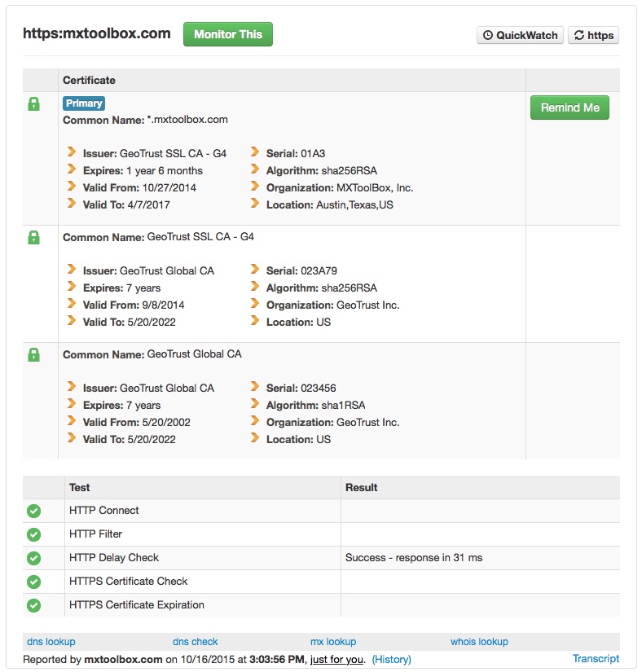Click the orange arrow beside Valid From: 5/20/2002
Screen dimensions: 642x672
click(x=72, y=421)
